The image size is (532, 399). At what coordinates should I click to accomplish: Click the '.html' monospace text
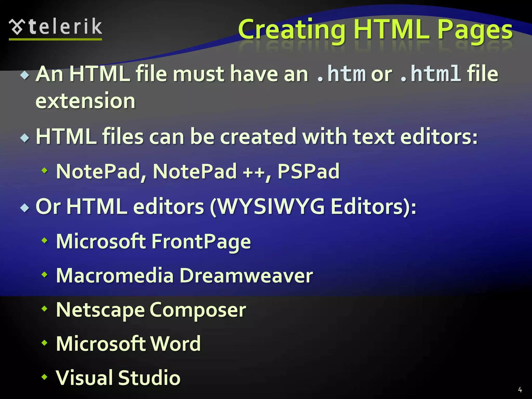point(430,74)
